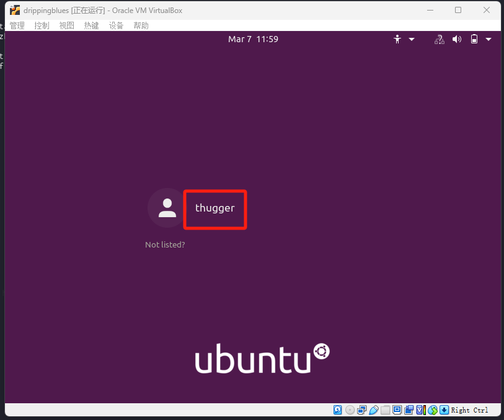Open the 热键 menu
The width and height of the screenshot is (504, 420).
coord(91,25)
